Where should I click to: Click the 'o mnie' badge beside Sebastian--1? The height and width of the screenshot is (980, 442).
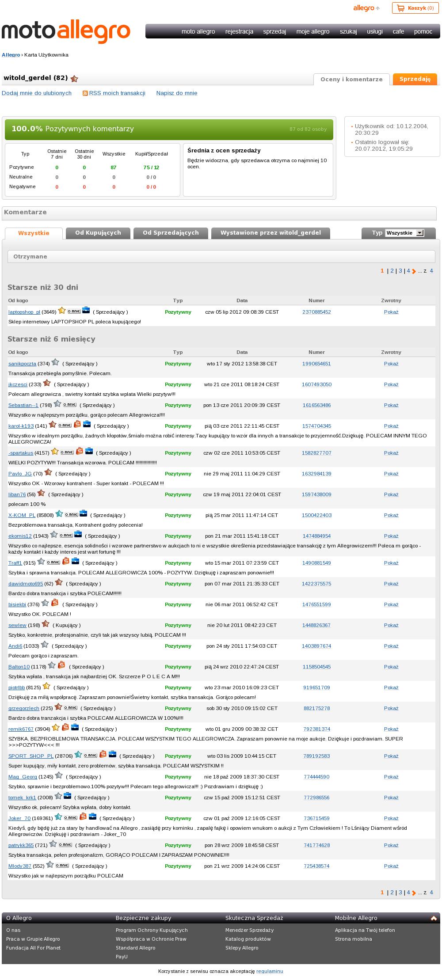[x=69, y=404]
